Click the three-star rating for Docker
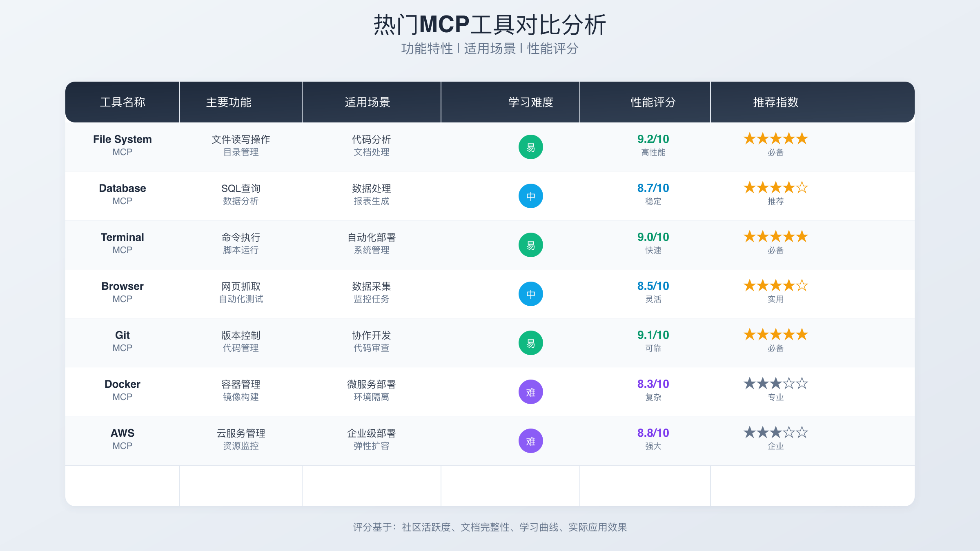Screen dimensions: 980x551 (775, 384)
